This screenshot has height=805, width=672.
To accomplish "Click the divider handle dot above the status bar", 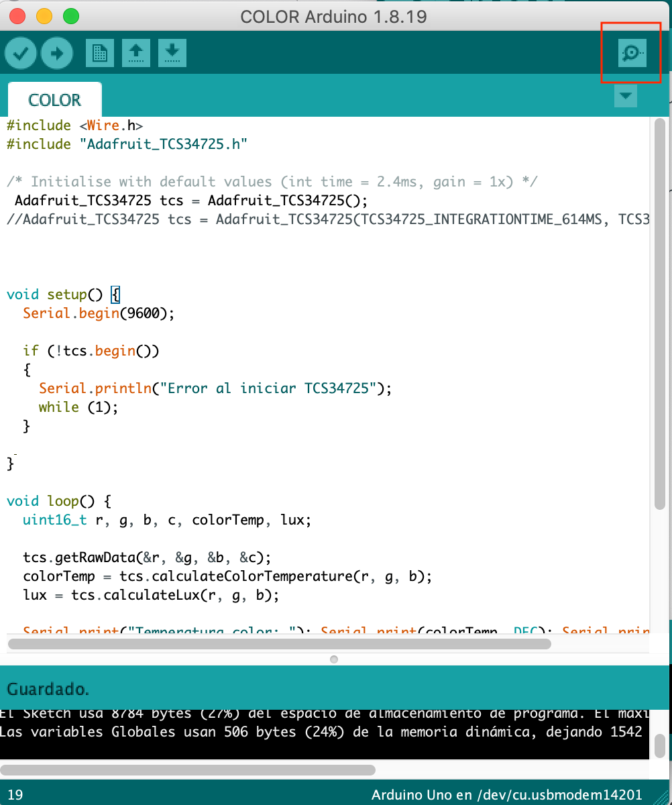I will coord(334,659).
